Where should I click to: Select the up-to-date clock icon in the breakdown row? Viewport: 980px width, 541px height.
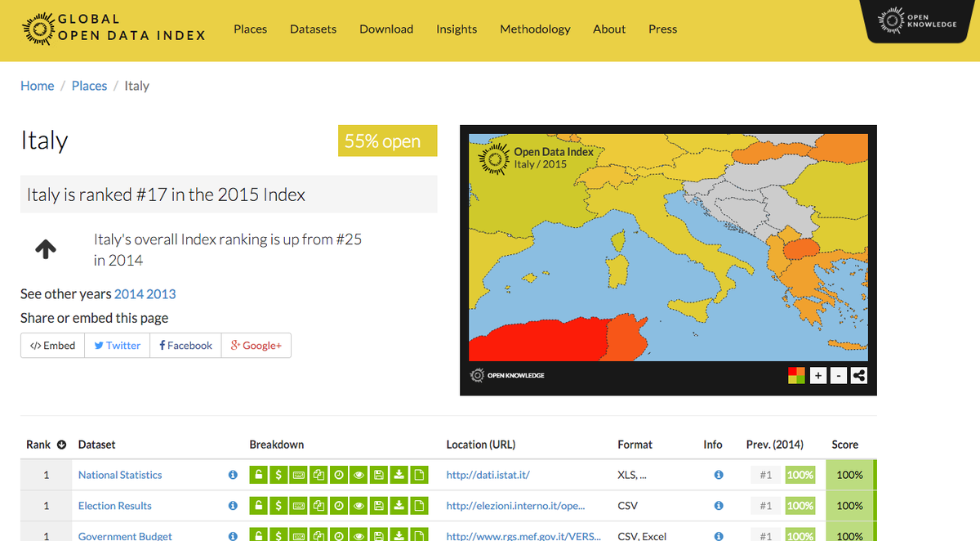(338, 474)
